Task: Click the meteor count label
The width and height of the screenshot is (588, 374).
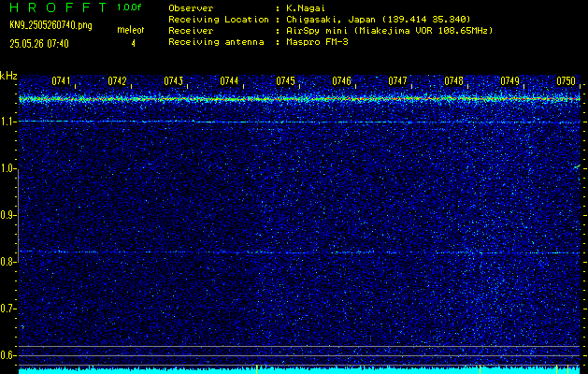Action: tap(131, 30)
